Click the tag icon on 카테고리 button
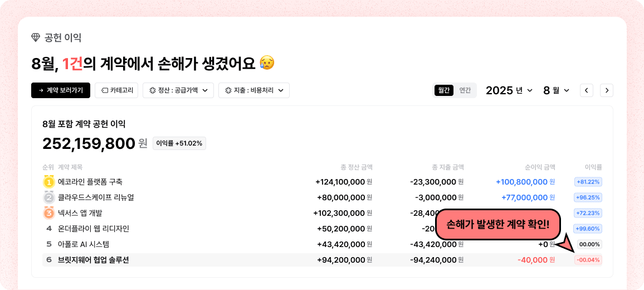This screenshot has width=644, height=290. [x=104, y=90]
